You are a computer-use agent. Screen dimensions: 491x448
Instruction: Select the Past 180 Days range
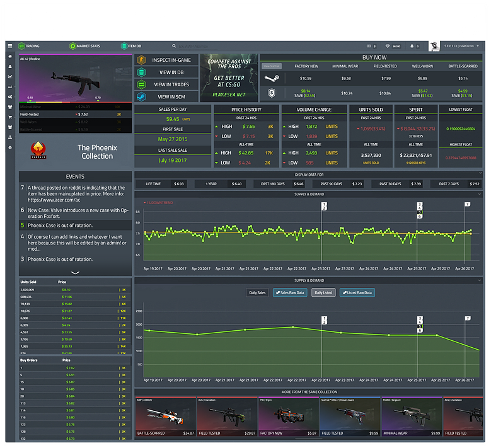[279, 184]
